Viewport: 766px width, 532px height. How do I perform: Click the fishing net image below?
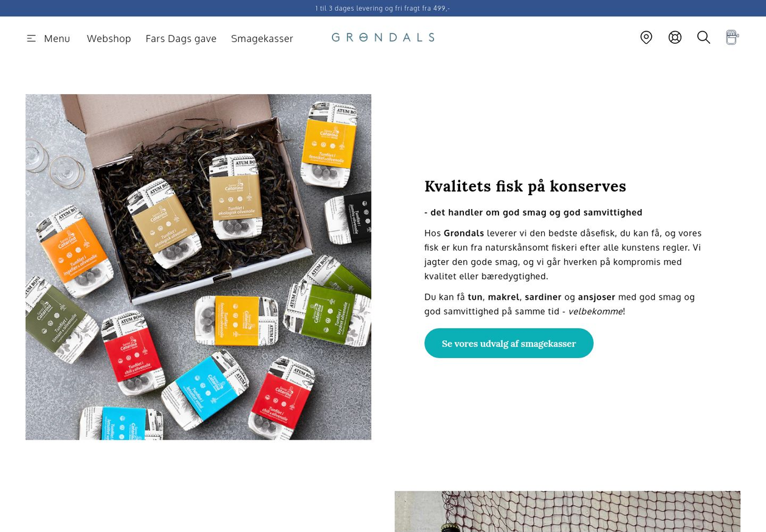coord(567,511)
